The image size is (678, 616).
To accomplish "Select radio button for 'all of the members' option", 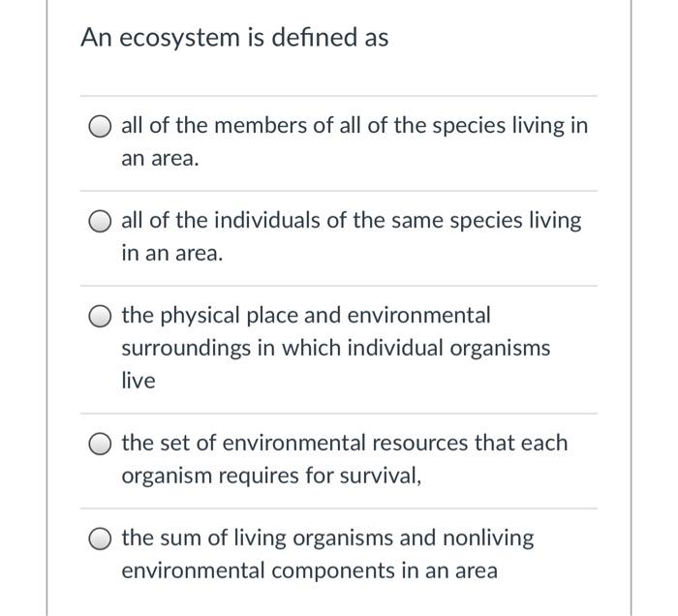I will pos(100,126).
